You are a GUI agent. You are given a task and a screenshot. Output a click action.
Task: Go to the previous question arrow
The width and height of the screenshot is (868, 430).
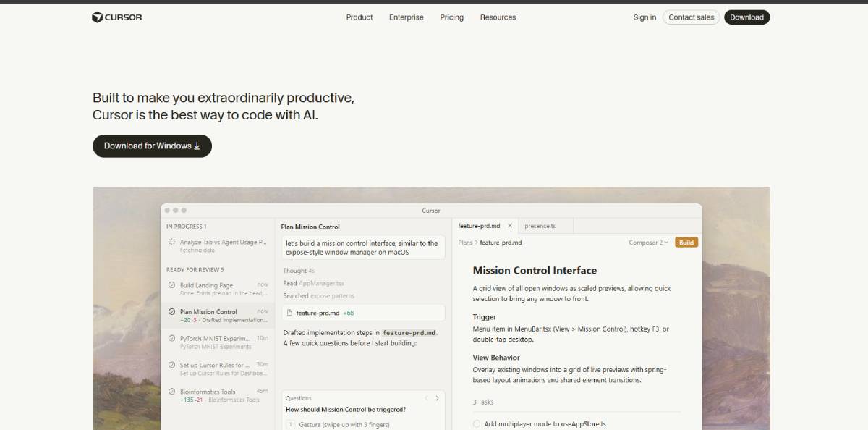tap(427, 398)
